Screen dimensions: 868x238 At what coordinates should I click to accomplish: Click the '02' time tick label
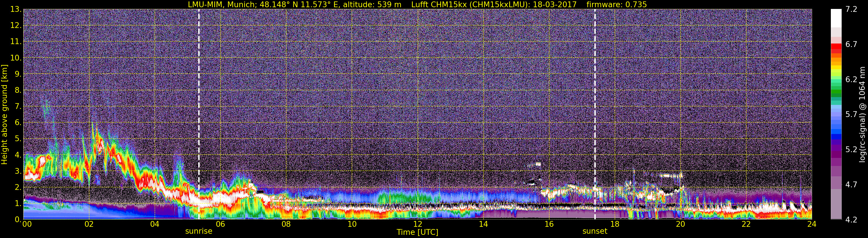click(89, 224)
